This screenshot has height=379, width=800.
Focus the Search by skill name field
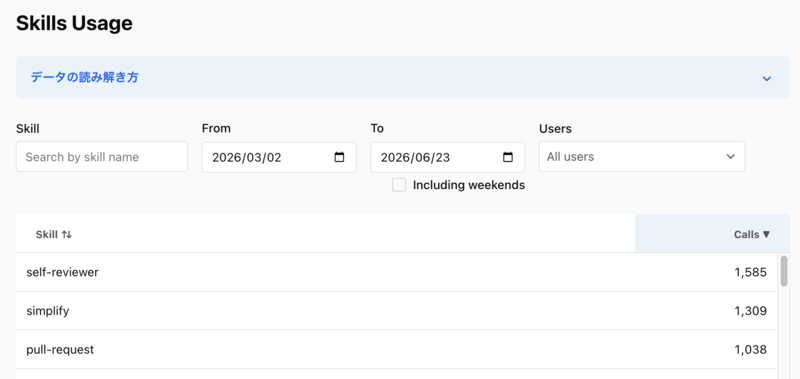(102, 157)
